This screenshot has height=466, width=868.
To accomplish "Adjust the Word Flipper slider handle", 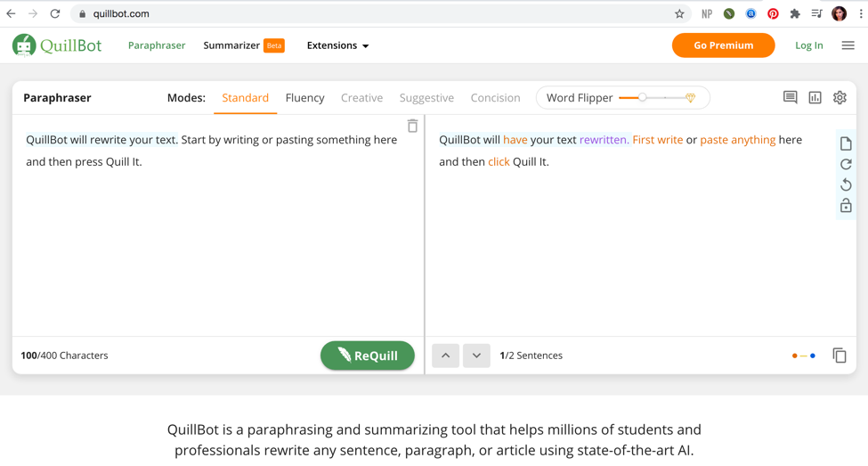I will tap(642, 98).
